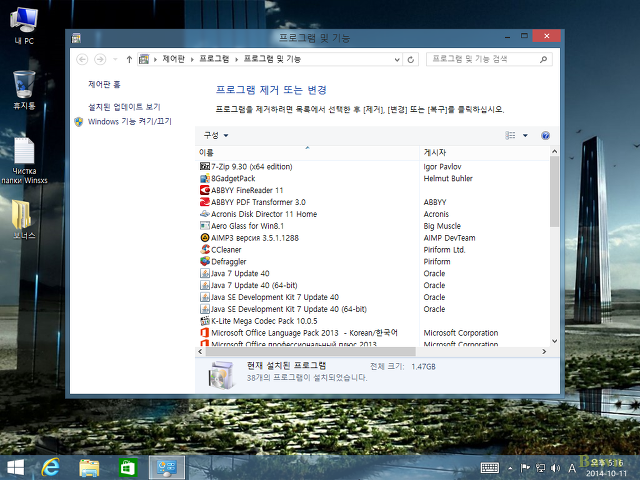Click the Aero Glass for Win8.1 icon
This screenshot has width=640, height=480.
tap(204, 226)
